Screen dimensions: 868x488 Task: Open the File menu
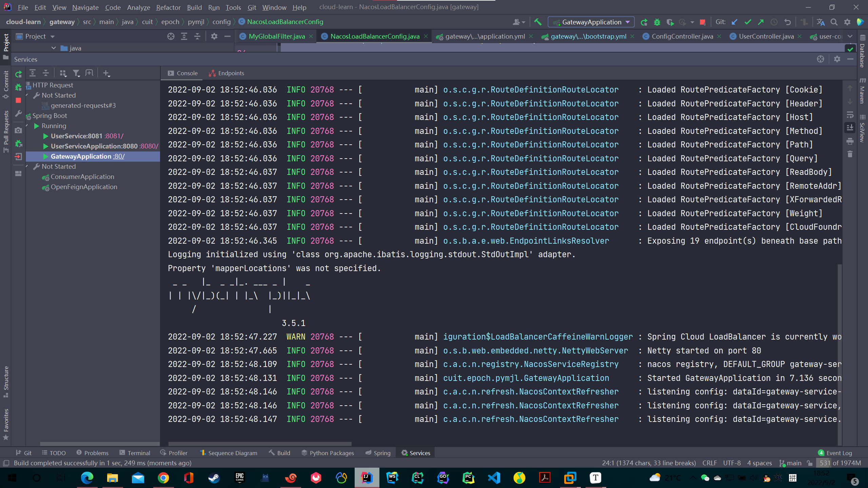coord(23,7)
